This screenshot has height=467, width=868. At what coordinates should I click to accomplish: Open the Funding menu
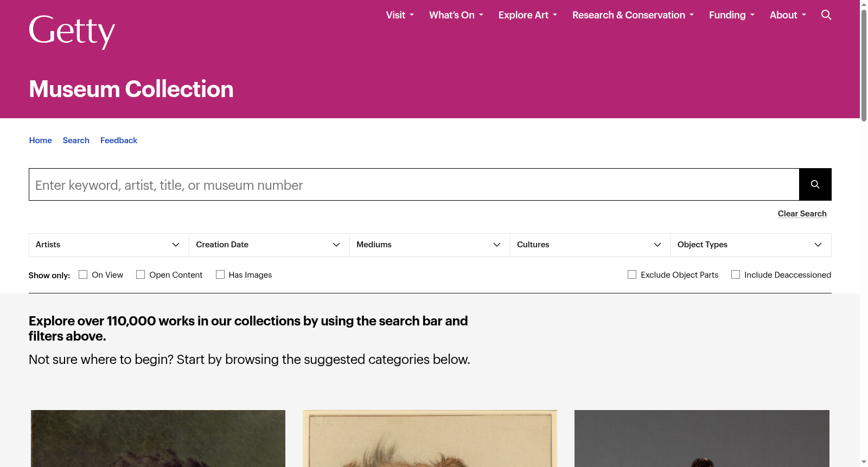coord(732,15)
